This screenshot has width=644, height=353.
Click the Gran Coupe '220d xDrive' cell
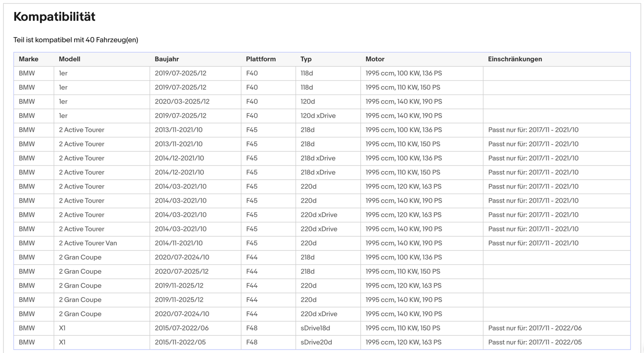(319, 314)
